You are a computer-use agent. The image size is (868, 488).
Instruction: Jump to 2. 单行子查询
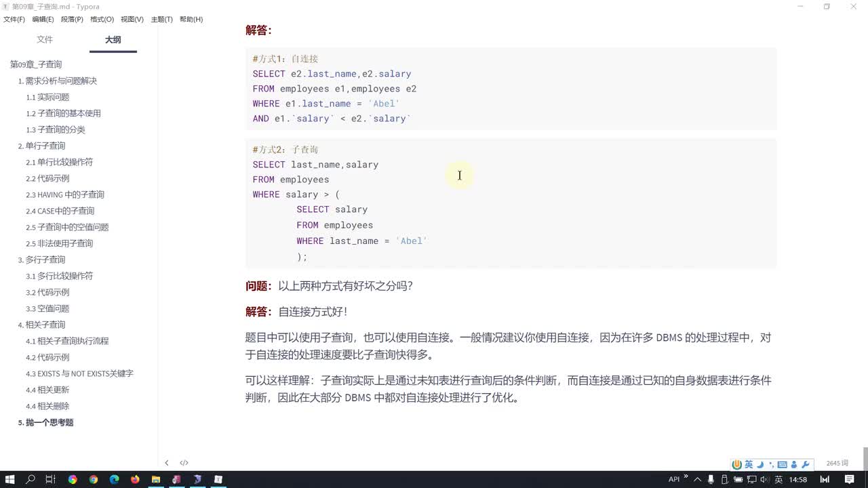pyautogui.click(x=41, y=146)
